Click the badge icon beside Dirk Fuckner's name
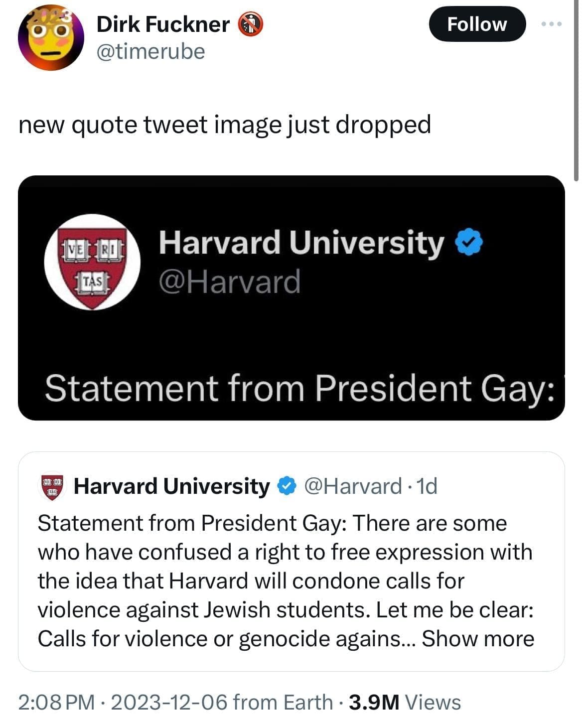The image size is (583, 728). (252, 24)
